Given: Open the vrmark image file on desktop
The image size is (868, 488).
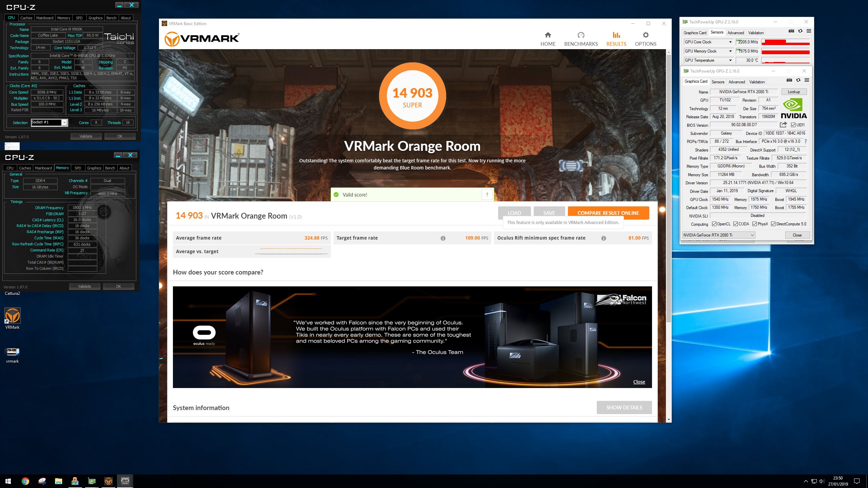Looking at the screenshot, I should (13, 355).
